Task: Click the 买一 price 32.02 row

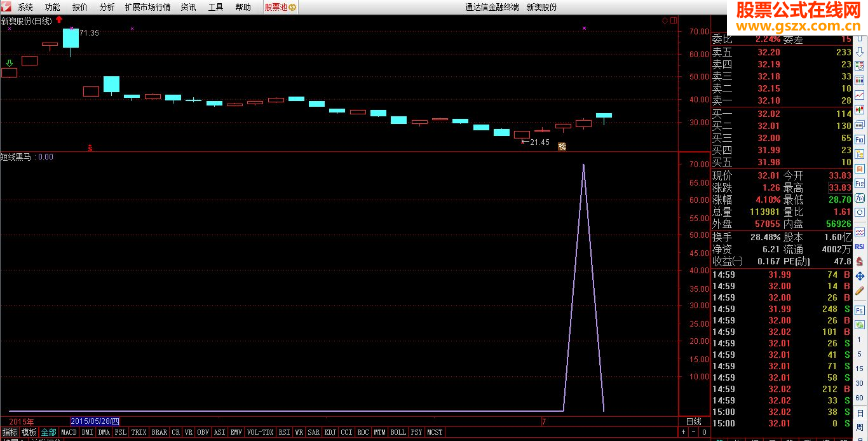Action: coord(782,114)
